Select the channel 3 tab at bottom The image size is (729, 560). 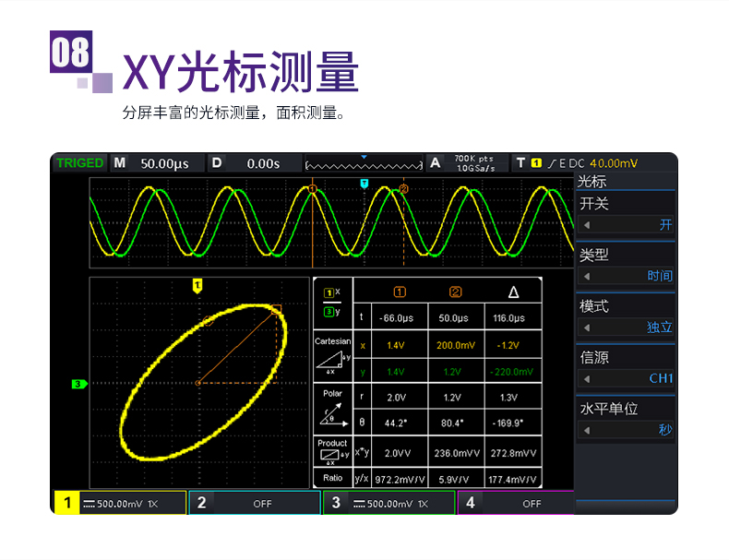pyautogui.click(x=336, y=503)
